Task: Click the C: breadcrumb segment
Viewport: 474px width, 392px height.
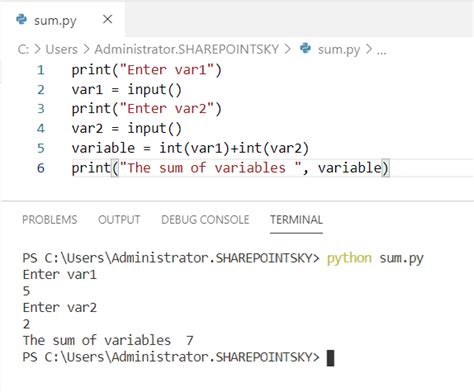Action: click(x=23, y=49)
